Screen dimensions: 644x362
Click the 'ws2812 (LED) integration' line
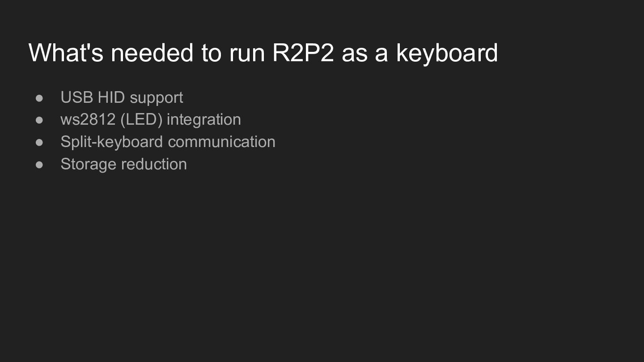tap(151, 120)
